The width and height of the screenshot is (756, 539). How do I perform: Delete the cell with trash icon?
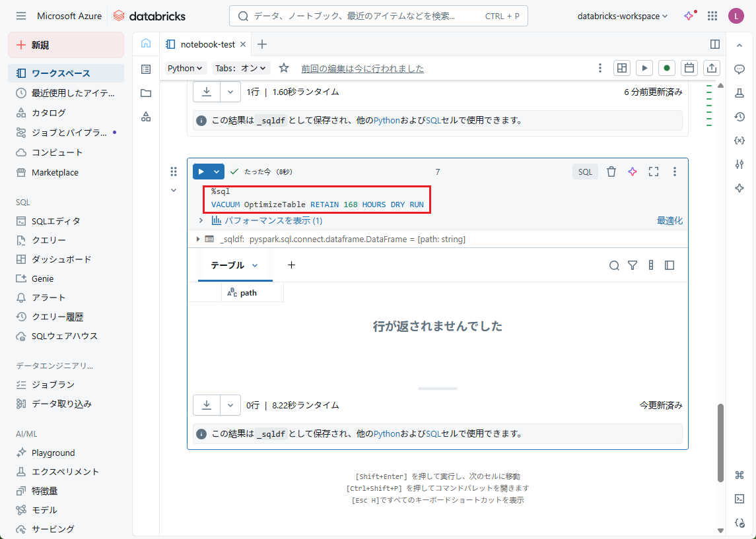point(611,172)
